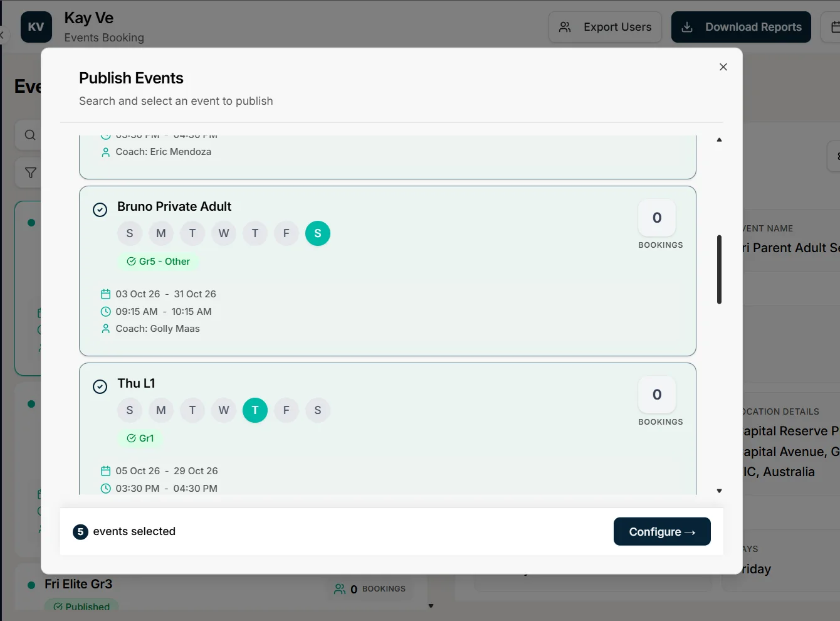Toggle Friday chip on Thu L1
Image resolution: width=840 pixels, height=621 pixels.
(x=286, y=410)
